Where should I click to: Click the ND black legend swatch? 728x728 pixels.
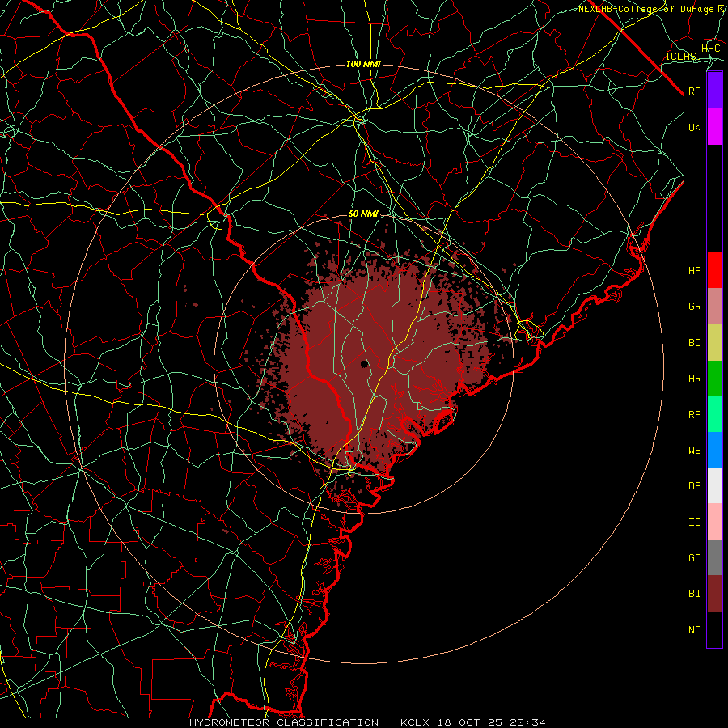click(714, 629)
